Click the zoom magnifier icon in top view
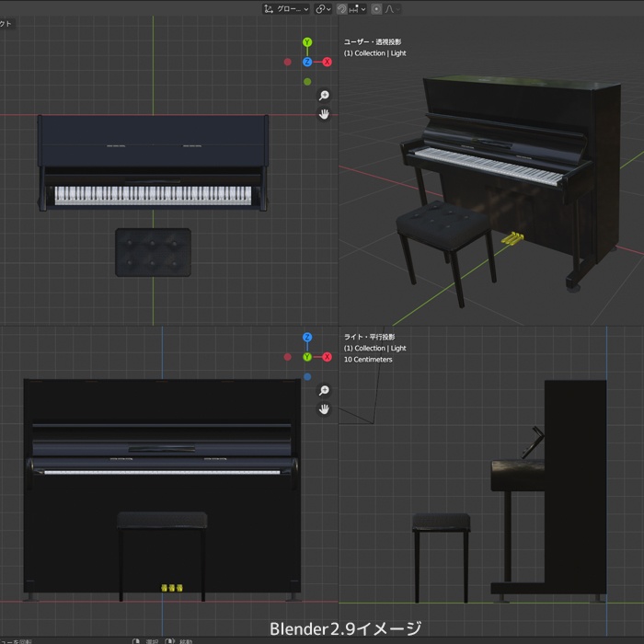 pos(324,96)
